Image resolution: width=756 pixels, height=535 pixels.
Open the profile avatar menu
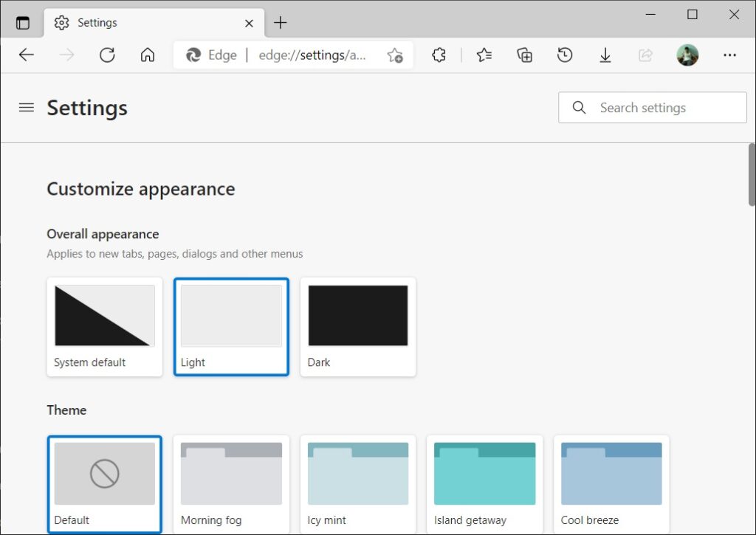[687, 55]
